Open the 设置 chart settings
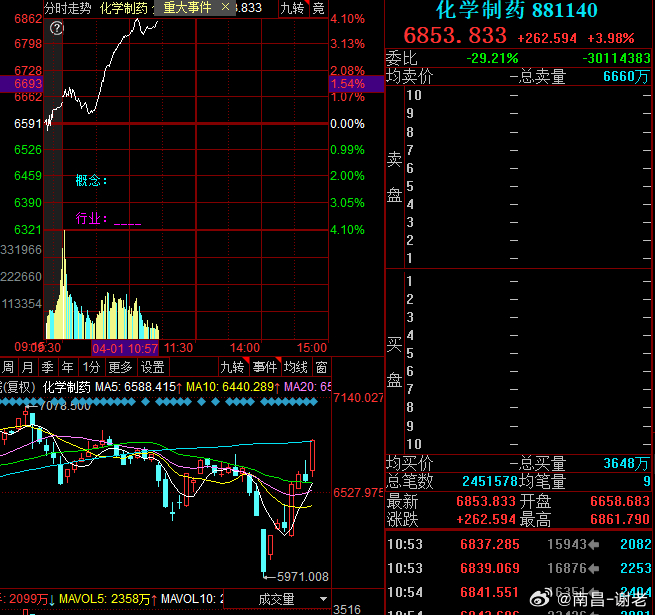This screenshot has height=615, width=655. pos(152,367)
